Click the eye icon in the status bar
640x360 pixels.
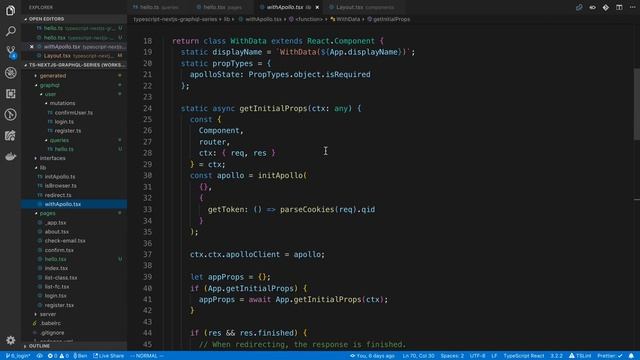click(40, 356)
